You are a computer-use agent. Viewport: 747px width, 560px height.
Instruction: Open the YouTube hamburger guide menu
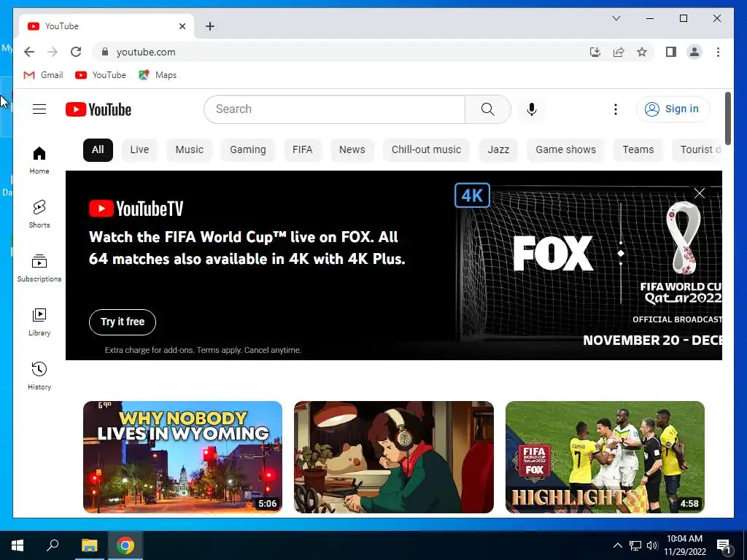pyautogui.click(x=39, y=109)
